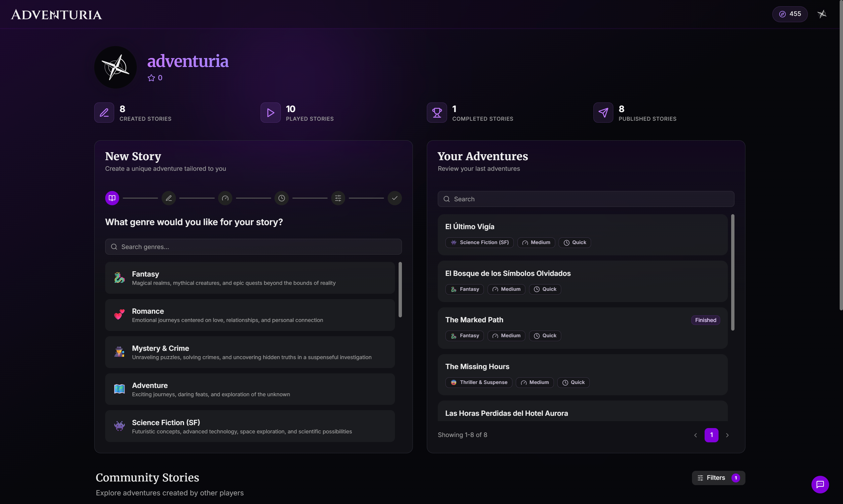843x504 pixels.
Task: Click the sliders settings step icon
Action: (x=338, y=198)
